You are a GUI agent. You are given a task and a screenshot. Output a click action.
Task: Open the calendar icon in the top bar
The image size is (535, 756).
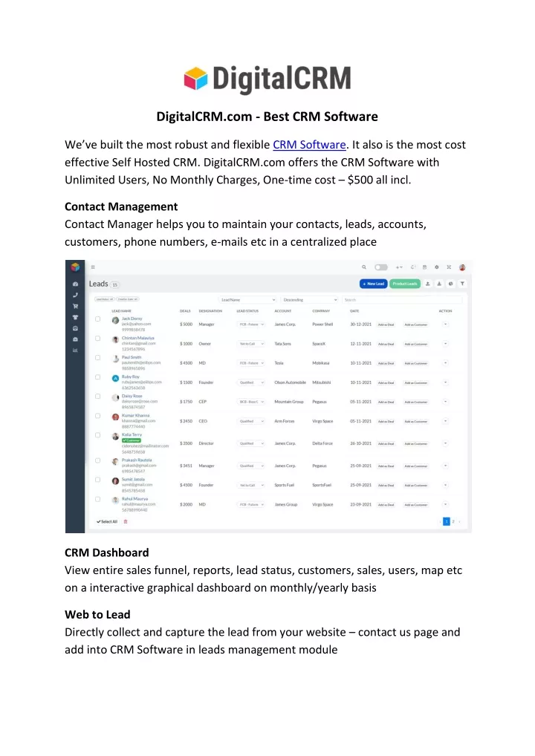click(x=424, y=267)
